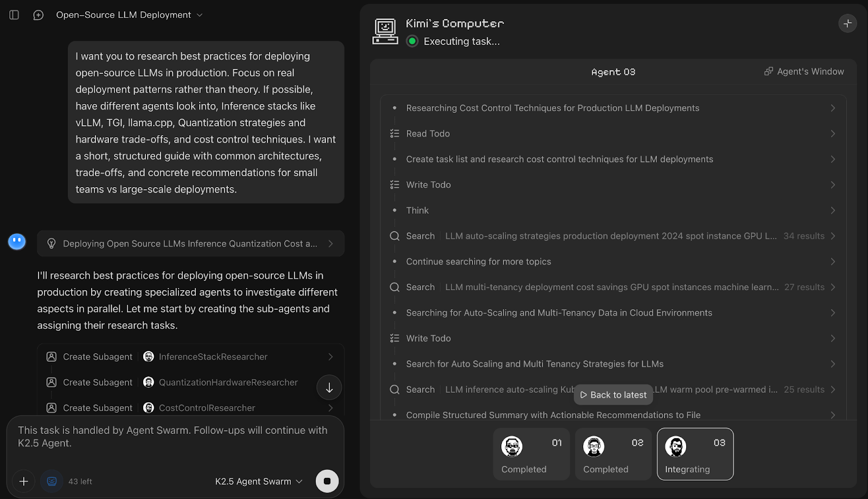Switch to Agent 01 tab
The width and height of the screenshot is (868, 499).
tap(531, 454)
